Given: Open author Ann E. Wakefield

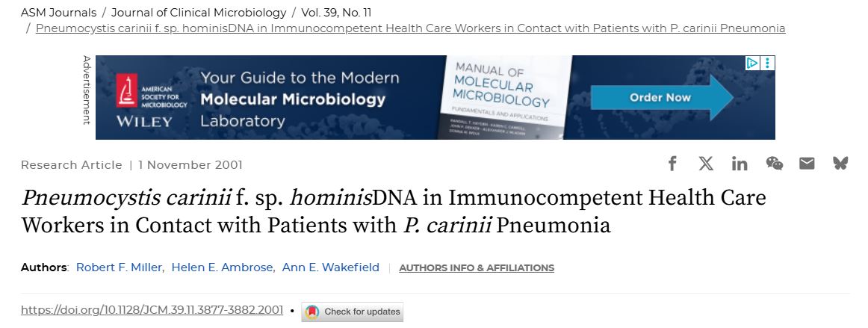Looking at the screenshot, I should coord(330,267).
